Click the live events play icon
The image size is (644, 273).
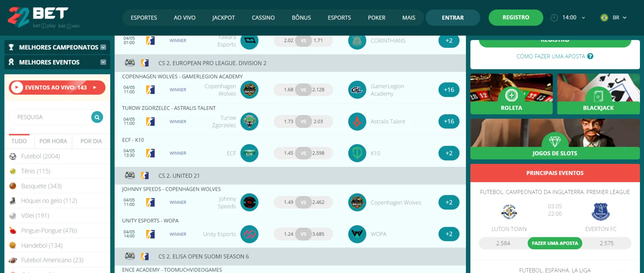(16, 88)
